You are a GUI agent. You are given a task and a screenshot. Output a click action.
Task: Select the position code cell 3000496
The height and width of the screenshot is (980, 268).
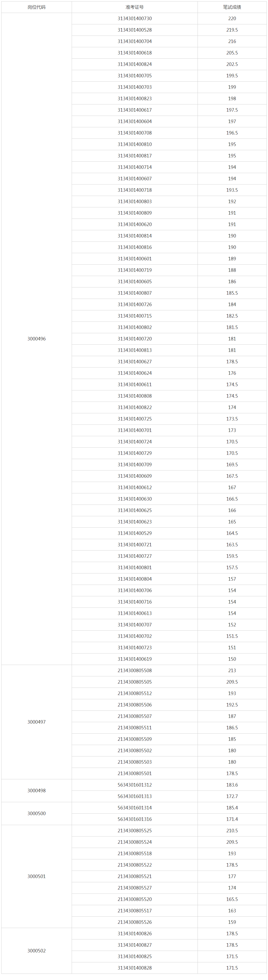(x=37, y=339)
